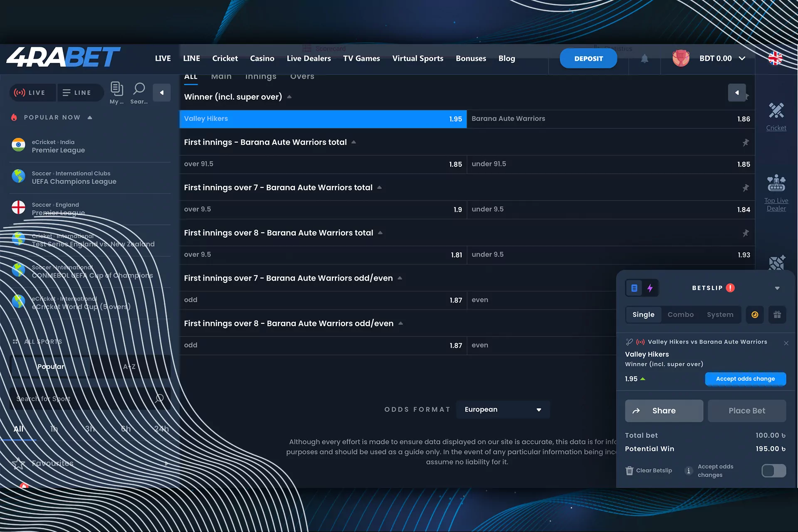Viewport: 798px width, 532px height.
Task: Open Top Live Dealer shortcut icon
Action: (776, 183)
